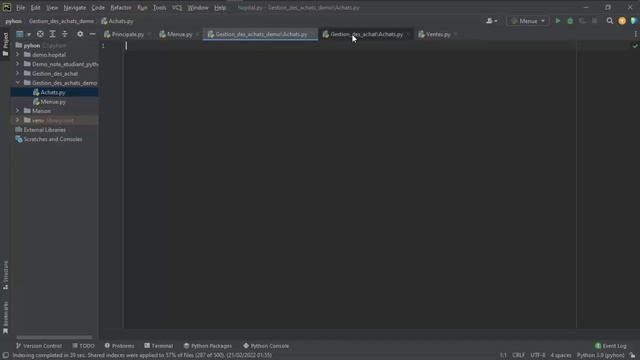Open the TODO tool window
The width and height of the screenshot is (640, 360).
pos(83,346)
